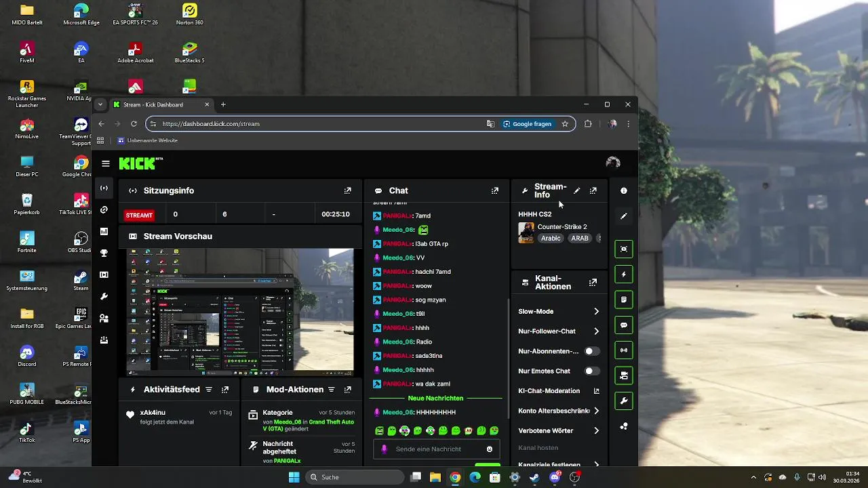Toggle the Kanal-Aktionen widget in right rail

point(624,375)
